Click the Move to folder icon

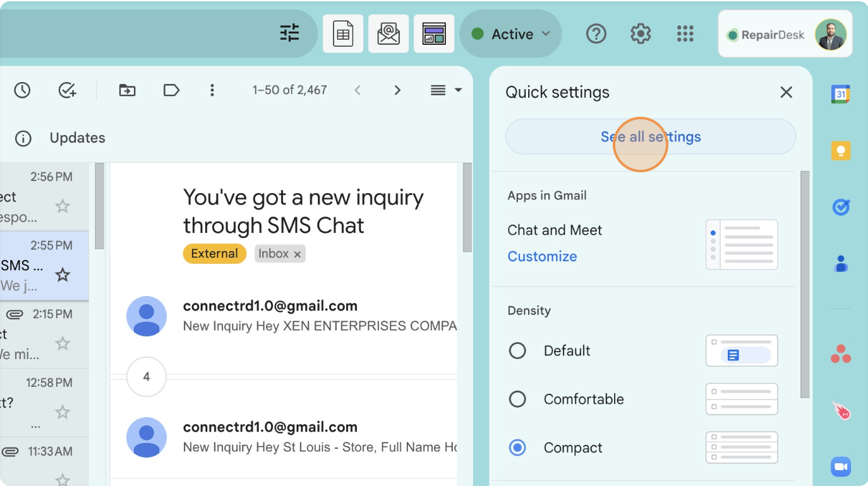[x=127, y=90]
